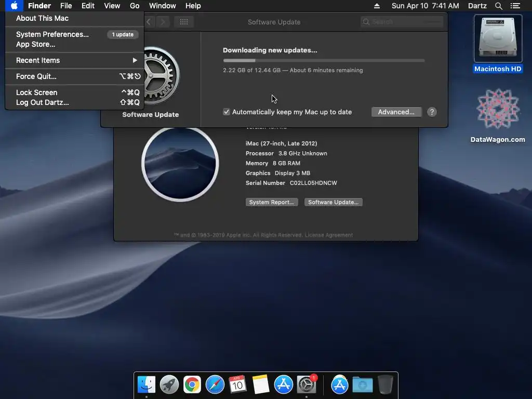Click the macOS Mojave circular image
This screenshot has width=532, height=399.
pyautogui.click(x=180, y=164)
